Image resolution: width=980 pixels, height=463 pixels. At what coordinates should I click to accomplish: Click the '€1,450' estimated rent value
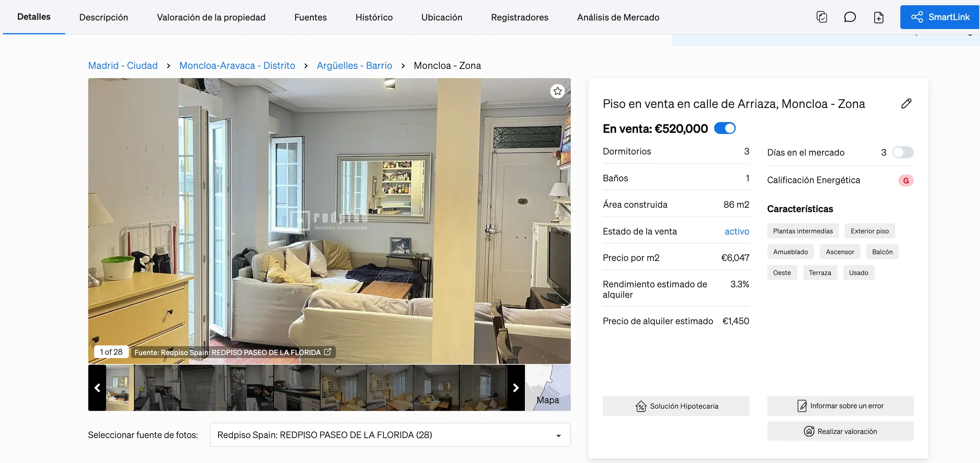pyautogui.click(x=735, y=321)
